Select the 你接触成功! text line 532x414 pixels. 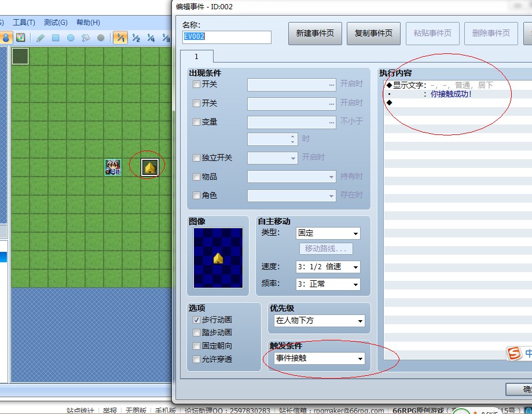pyautogui.click(x=451, y=94)
